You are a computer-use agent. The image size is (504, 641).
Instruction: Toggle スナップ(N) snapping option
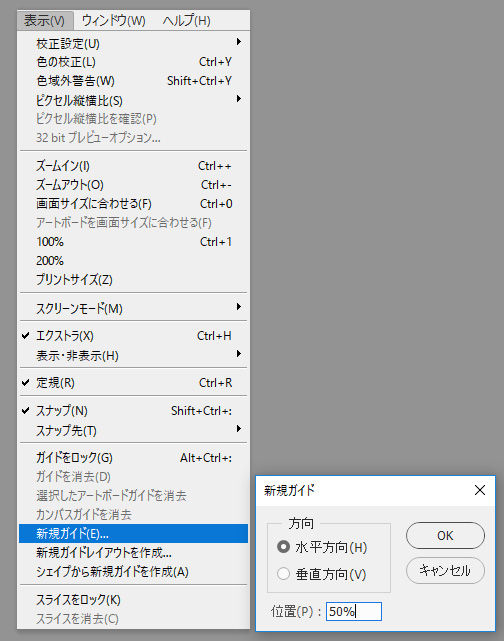(133, 411)
